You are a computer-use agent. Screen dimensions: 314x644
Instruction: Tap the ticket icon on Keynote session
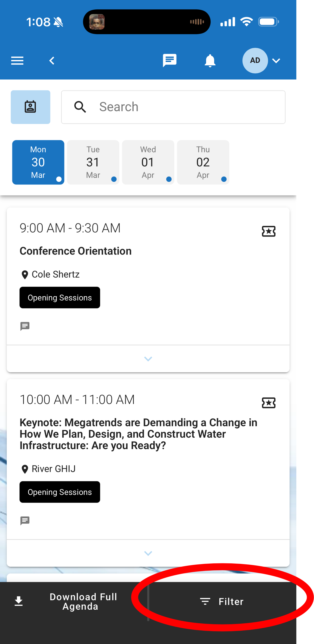click(x=269, y=403)
